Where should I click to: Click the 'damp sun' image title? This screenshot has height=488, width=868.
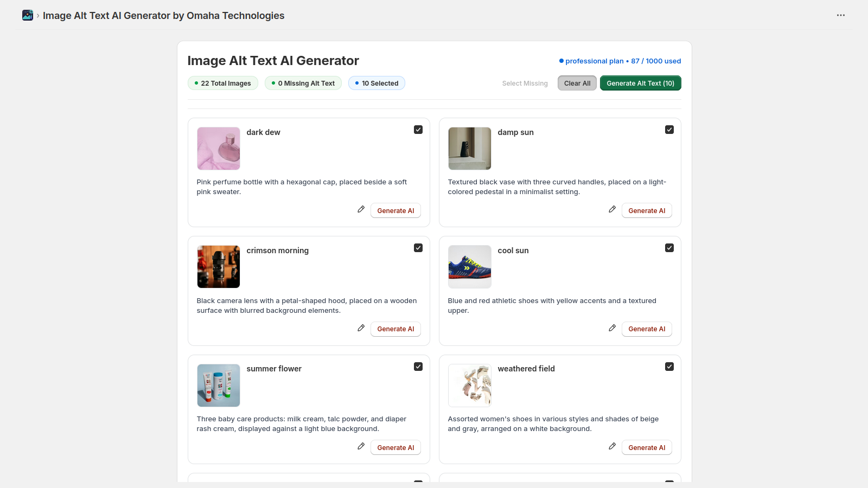[x=515, y=132]
